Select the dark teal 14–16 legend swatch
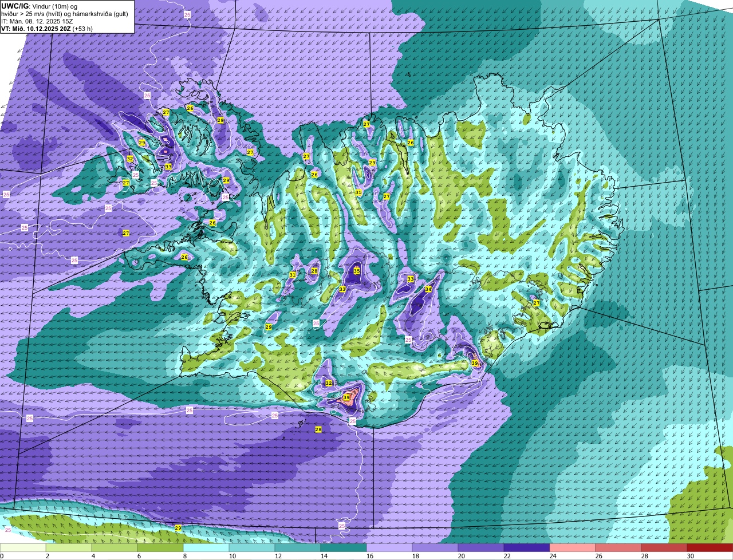The image size is (733, 560). click(x=344, y=548)
